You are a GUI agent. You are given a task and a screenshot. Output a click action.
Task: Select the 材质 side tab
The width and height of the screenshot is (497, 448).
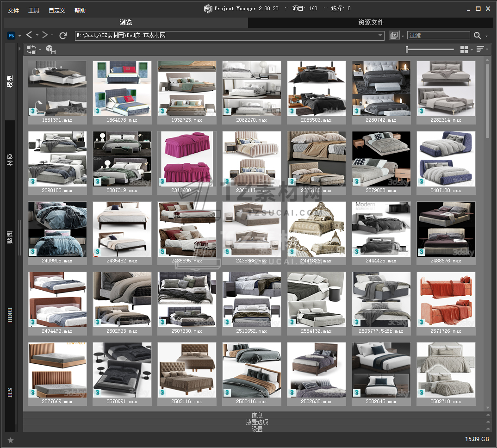(x=10, y=160)
